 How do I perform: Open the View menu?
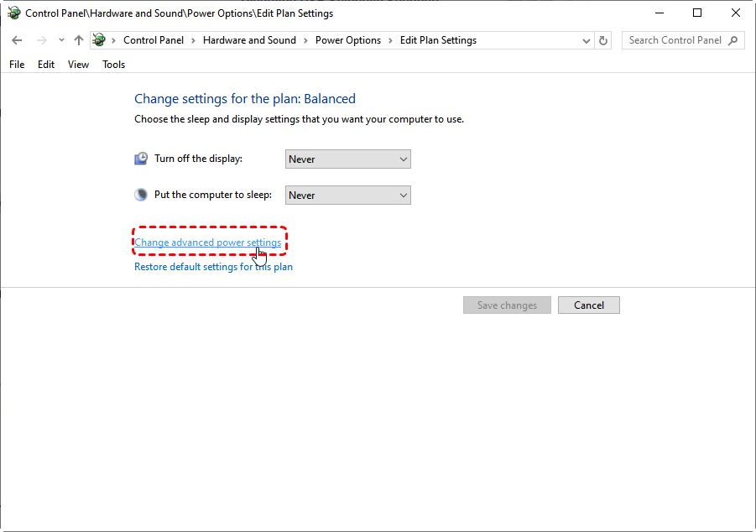pos(78,65)
